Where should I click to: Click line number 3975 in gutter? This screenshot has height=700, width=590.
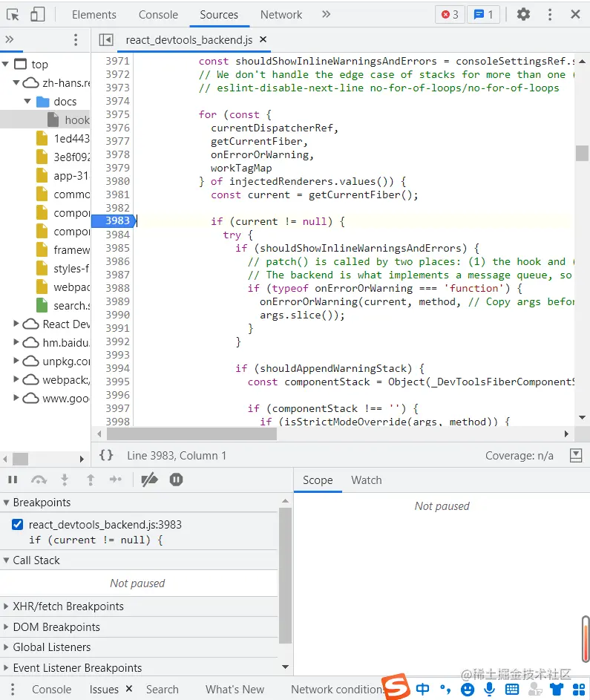click(117, 114)
